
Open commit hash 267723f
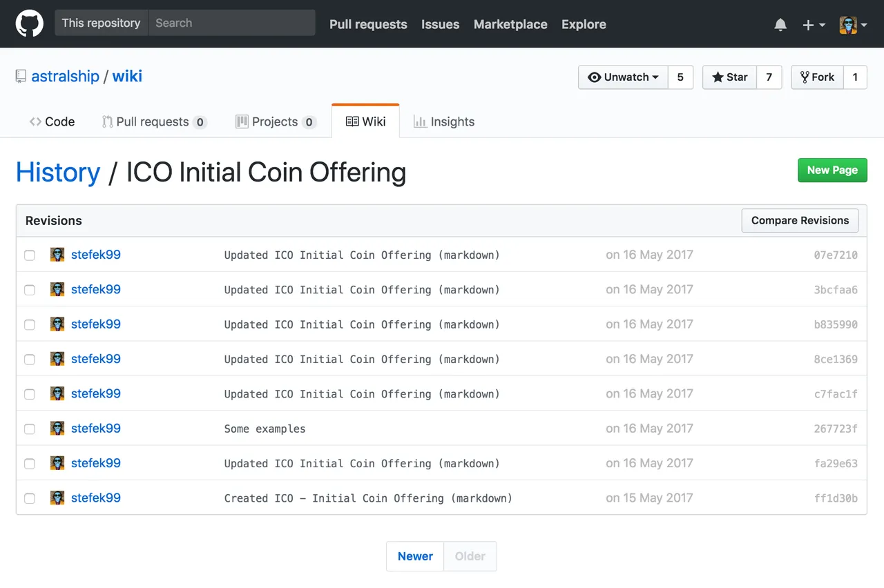(836, 429)
